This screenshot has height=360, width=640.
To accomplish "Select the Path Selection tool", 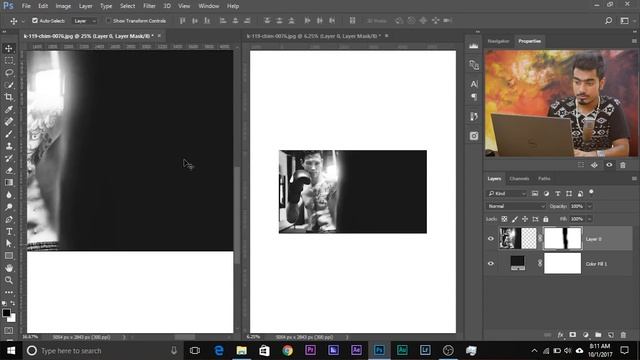I will (x=9, y=244).
